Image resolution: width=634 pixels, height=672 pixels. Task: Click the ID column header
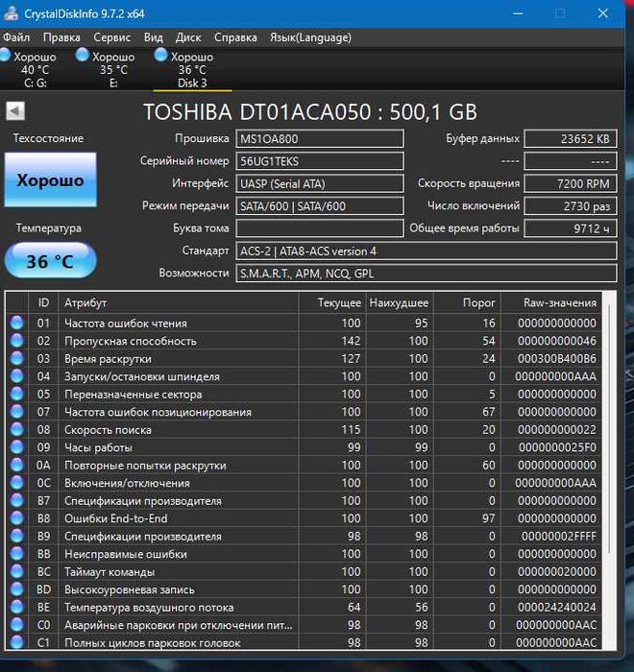[43, 303]
